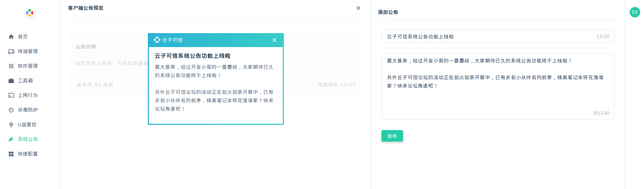The image size is (644, 189).
Task: Click the announcement title input field
Action: point(498,36)
